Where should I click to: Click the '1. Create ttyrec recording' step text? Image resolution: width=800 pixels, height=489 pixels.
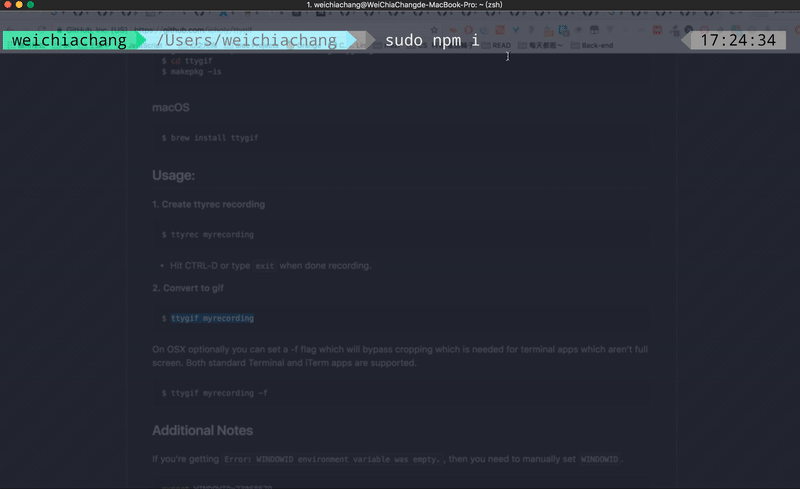pyautogui.click(x=209, y=204)
